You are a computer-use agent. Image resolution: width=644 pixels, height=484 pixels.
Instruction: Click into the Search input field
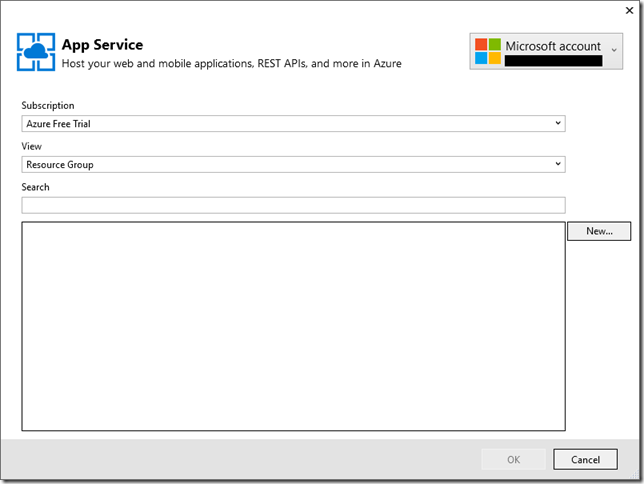click(293, 205)
